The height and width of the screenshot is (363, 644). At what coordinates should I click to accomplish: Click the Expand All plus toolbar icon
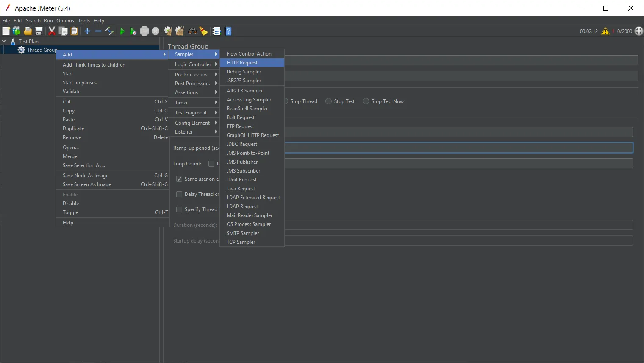tap(87, 31)
